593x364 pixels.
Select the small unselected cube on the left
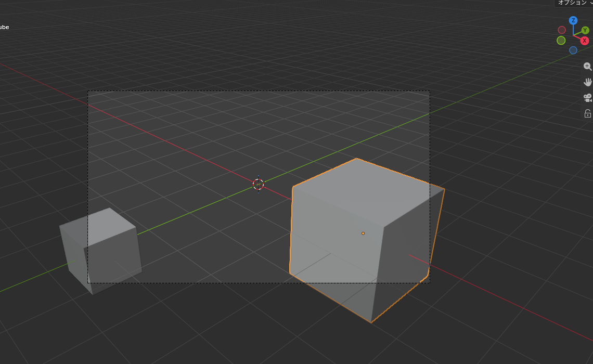pyautogui.click(x=100, y=251)
